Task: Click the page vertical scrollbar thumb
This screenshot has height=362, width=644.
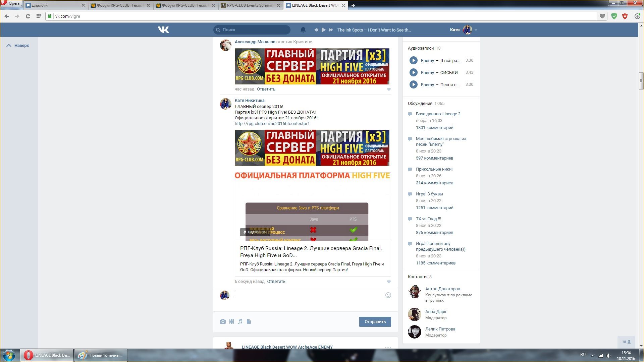Action: point(641,81)
